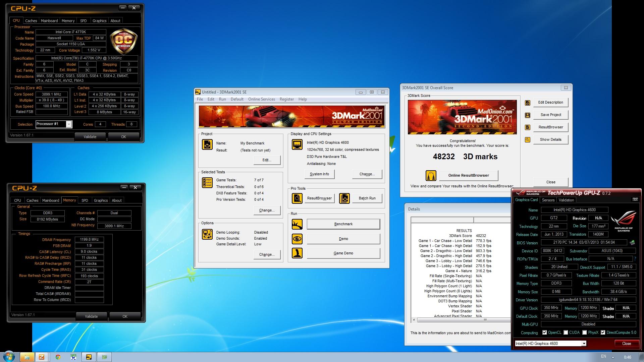The height and width of the screenshot is (362, 644).
Task: Open the File menu in 3DMark2001
Action: pos(200,99)
